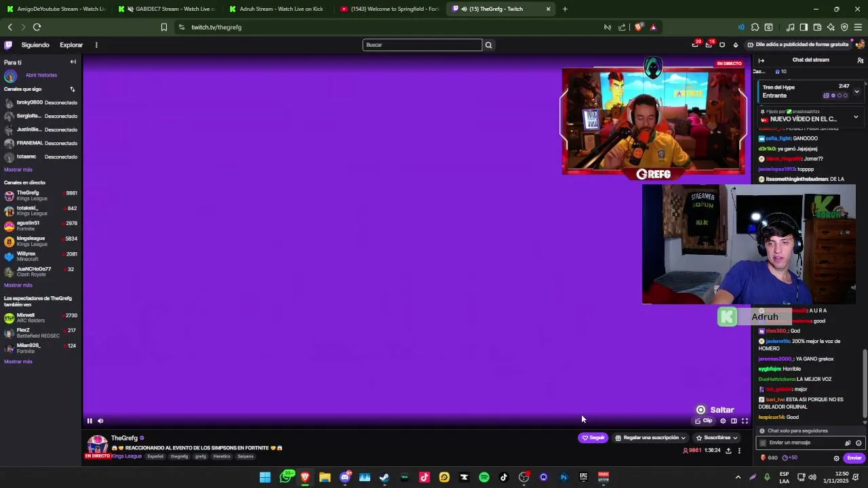Screen dimensions: 868x488
Task: Toggle the browser sidebar panel
Action: 804,27
